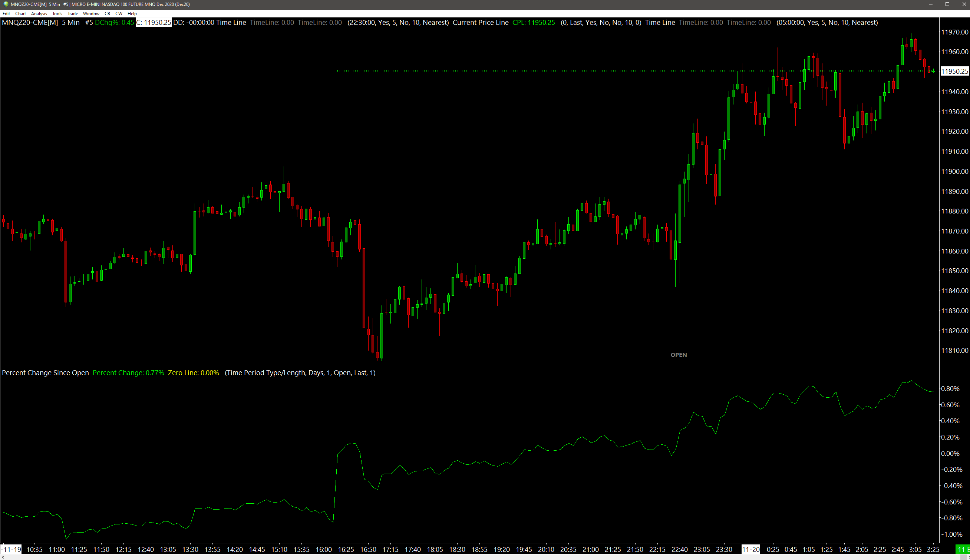Click the 11950.25 current price label on scale
970x560 pixels.
[x=954, y=71]
